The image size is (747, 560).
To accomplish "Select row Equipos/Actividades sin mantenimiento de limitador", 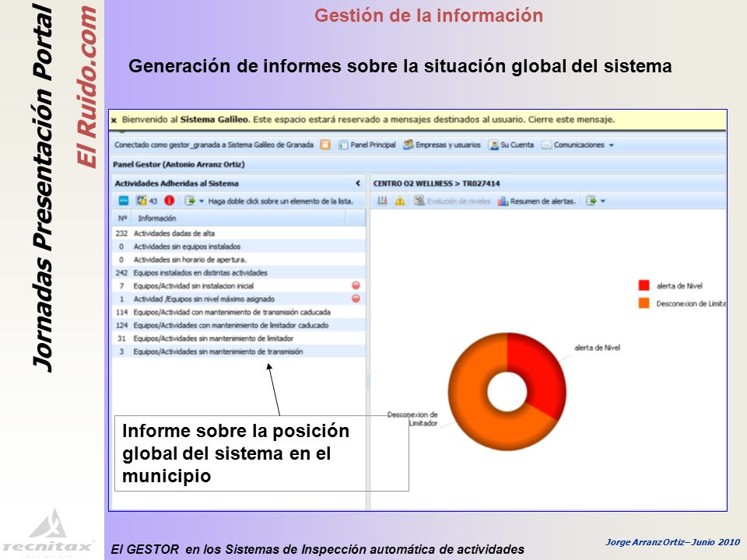I will (x=239, y=338).
